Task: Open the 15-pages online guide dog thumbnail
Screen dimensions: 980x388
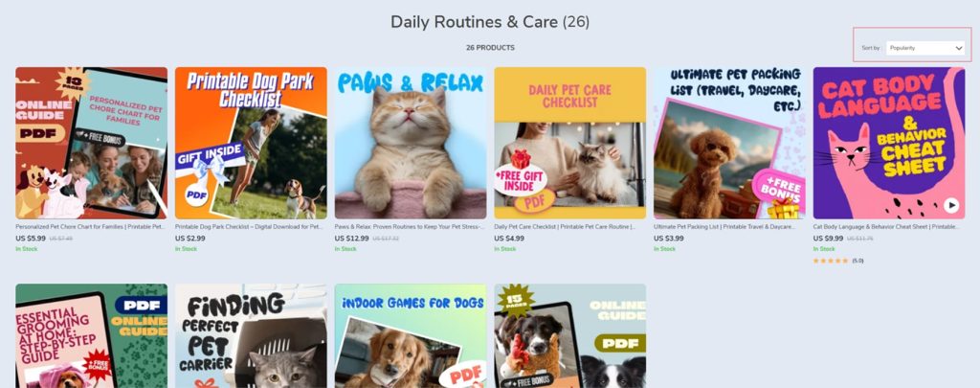Action: (570, 336)
